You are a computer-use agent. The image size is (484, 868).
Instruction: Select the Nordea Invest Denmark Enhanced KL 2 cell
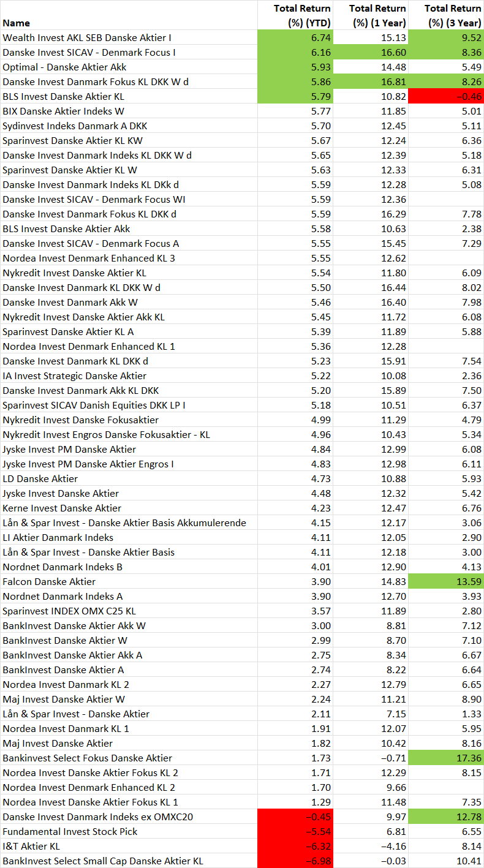tap(129, 787)
